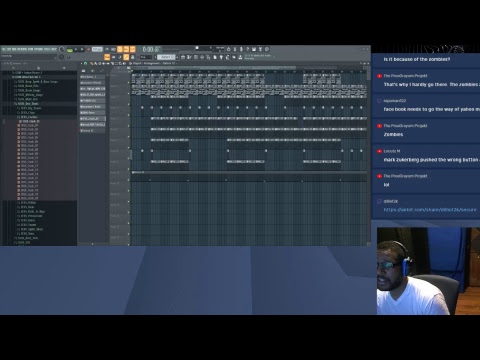Viewport: 480px width, 360px height.
Task: Expand the first subfolder of top pack
Action: [x=37, y=81]
